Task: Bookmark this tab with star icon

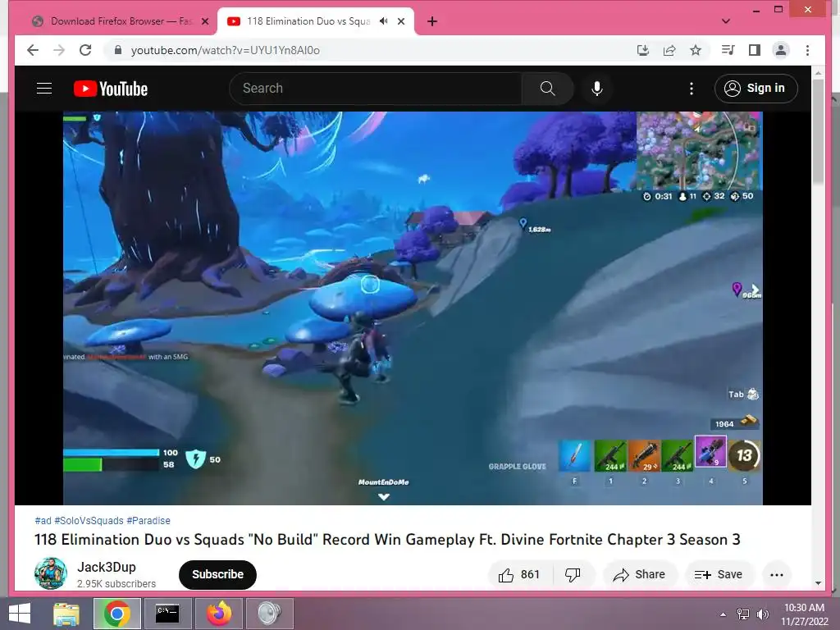Action: coord(696,50)
